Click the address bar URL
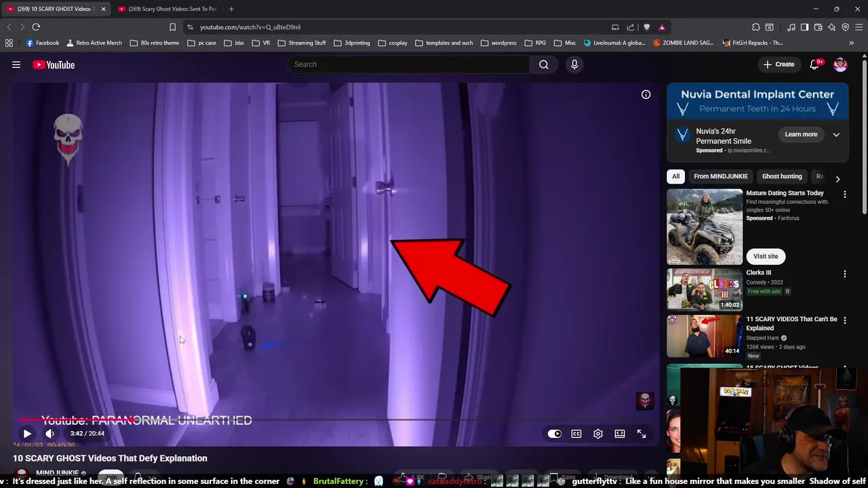 [250, 27]
